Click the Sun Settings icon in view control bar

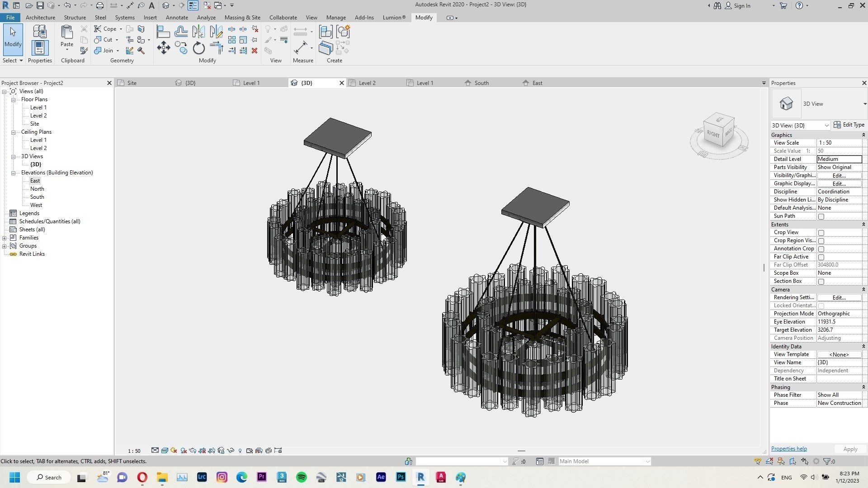point(173,450)
